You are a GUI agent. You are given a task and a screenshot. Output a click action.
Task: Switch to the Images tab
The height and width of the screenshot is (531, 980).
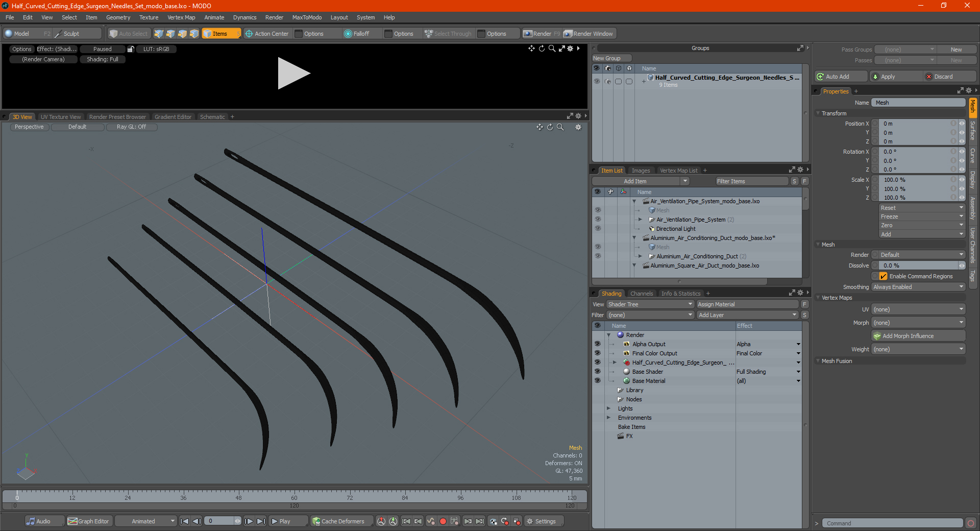click(x=641, y=171)
